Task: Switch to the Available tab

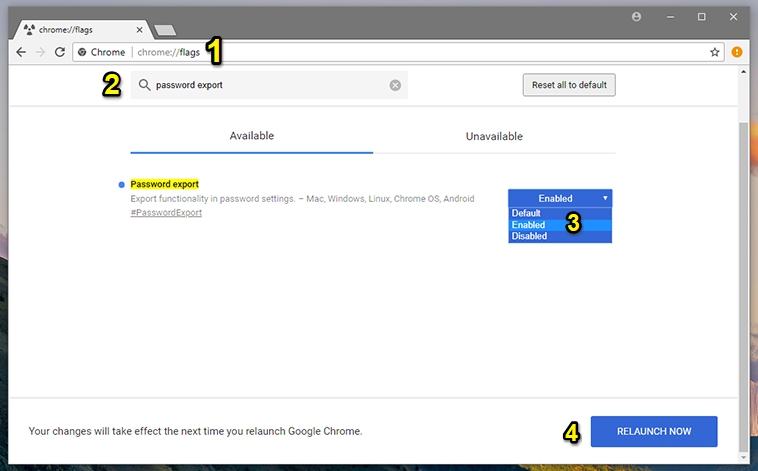Action: click(x=251, y=136)
